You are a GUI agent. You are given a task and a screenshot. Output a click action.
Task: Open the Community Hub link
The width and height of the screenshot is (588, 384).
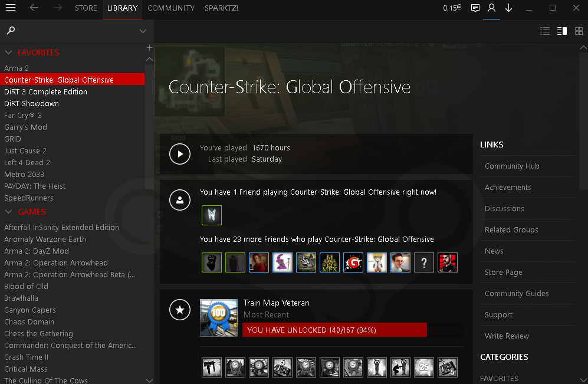tap(512, 166)
